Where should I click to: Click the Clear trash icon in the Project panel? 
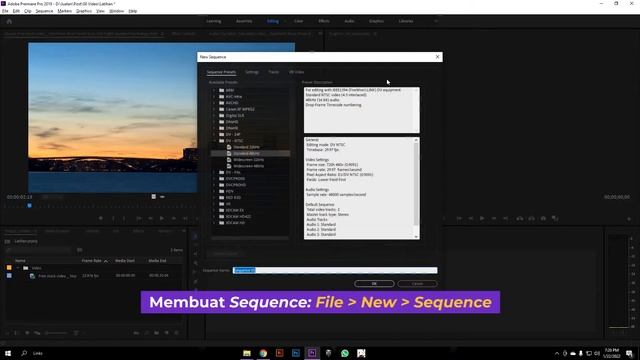click(177, 333)
